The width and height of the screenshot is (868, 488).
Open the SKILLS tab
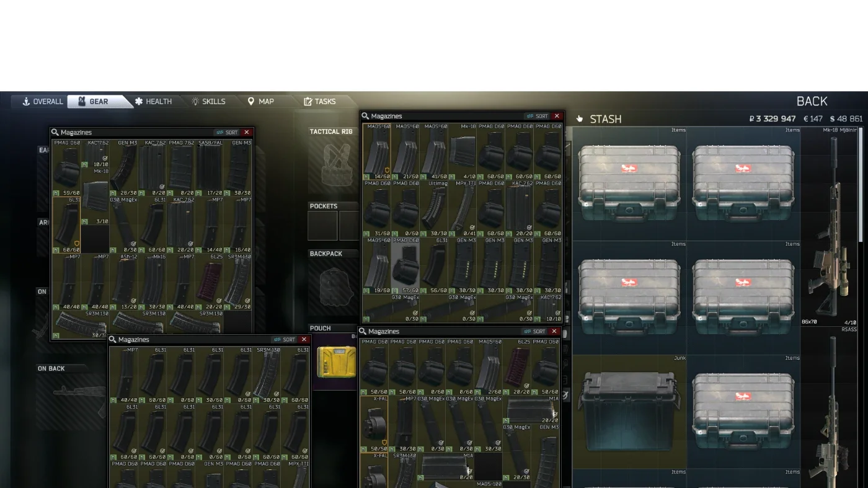point(208,102)
